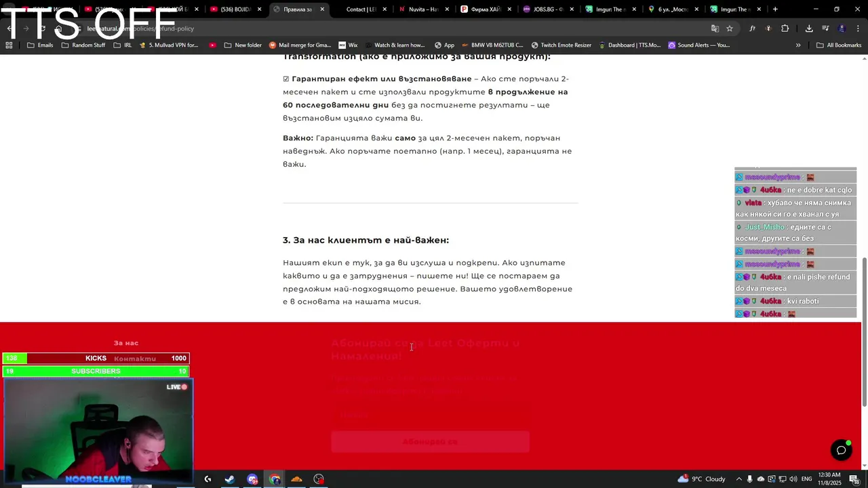Image resolution: width=868 pixels, height=488 pixels.
Task: Open the Extensions puzzle-piece menu
Action: click(x=785, y=28)
